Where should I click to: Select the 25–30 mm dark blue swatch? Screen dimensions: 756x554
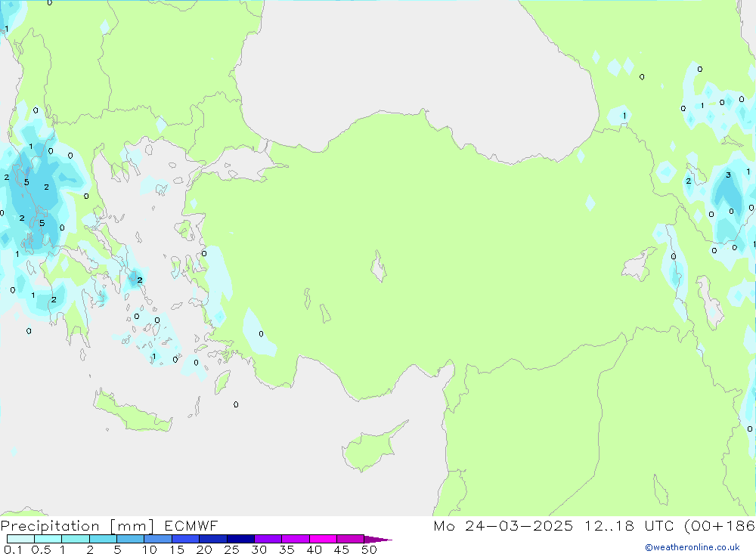point(240,539)
